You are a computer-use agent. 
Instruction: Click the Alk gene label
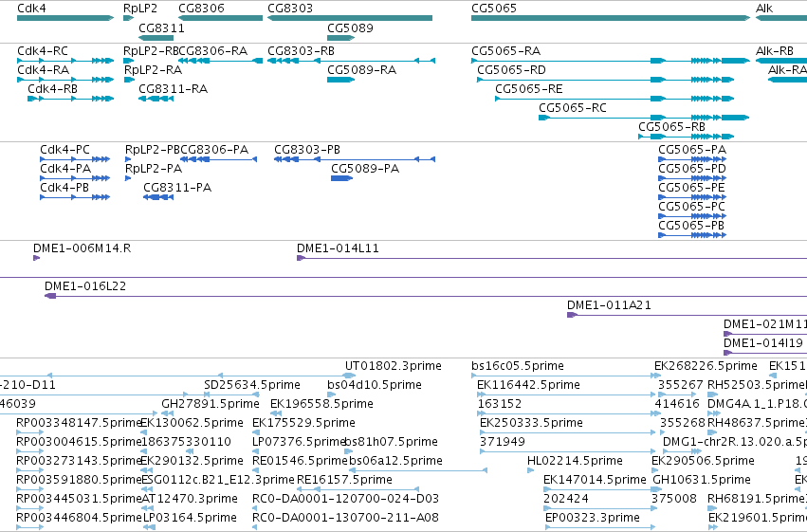pyautogui.click(x=764, y=9)
